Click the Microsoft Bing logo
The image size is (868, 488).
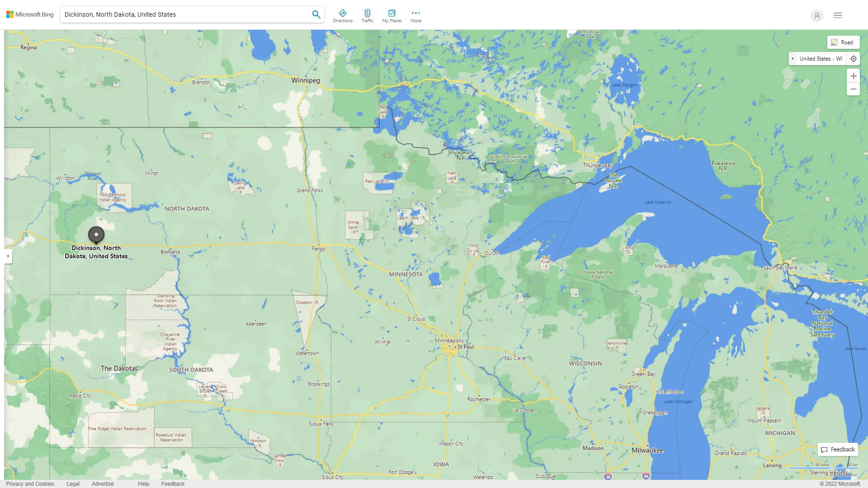click(29, 14)
